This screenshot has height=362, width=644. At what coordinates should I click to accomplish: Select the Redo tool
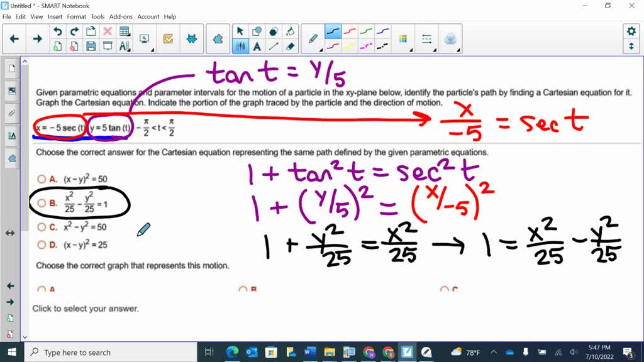73,30
